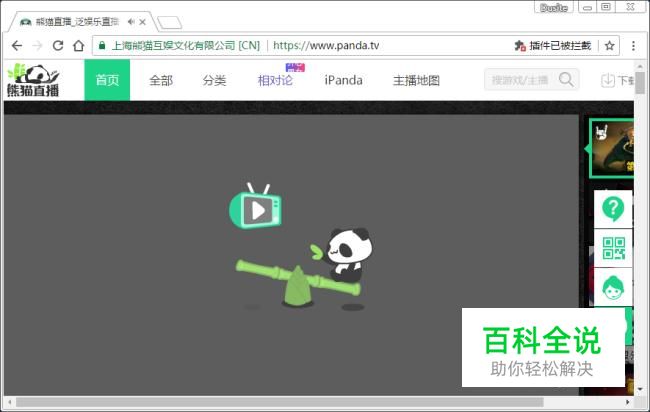Viewport: 650px width, 412px height.
Task: Click the download icon in the header
Action: (x=608, y=80)
